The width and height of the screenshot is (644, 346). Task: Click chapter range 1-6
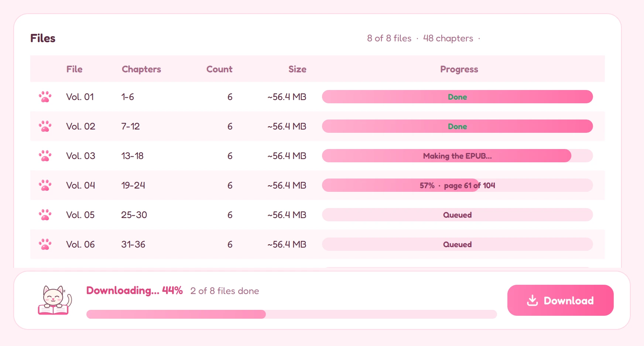[127, 97]
